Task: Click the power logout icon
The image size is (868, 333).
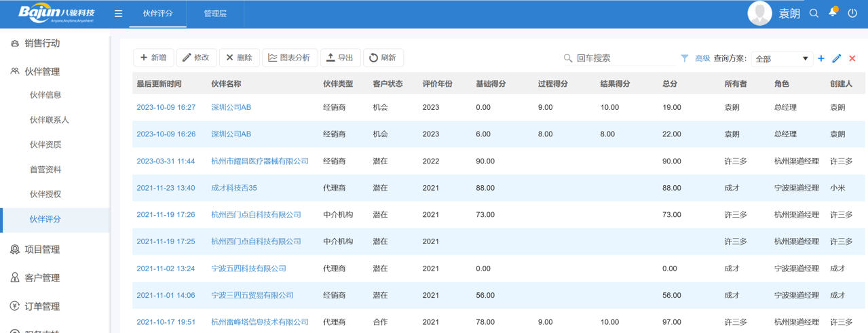Action: pyautogui.click(x=852, y=14)
